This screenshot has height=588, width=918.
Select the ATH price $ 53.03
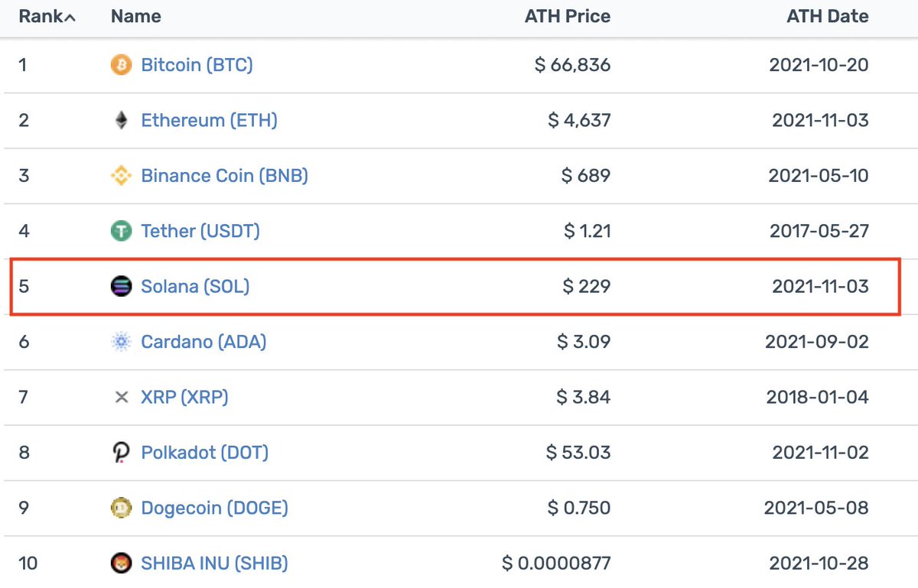tap(578, 453)
